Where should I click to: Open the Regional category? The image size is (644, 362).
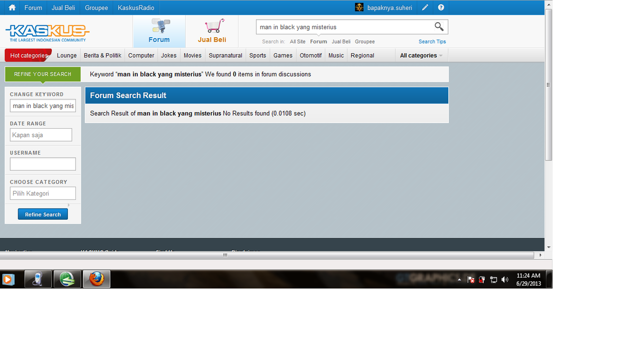point(362,55)
